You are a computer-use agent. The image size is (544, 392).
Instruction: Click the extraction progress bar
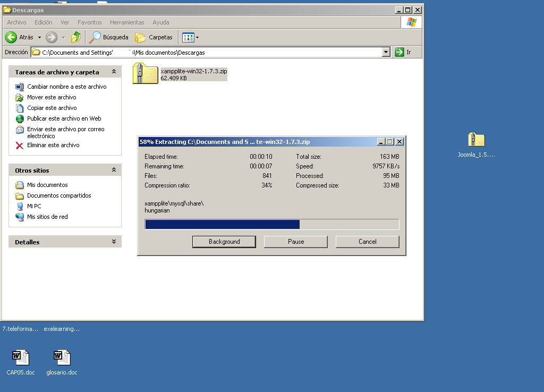click(x=271, y=225)
